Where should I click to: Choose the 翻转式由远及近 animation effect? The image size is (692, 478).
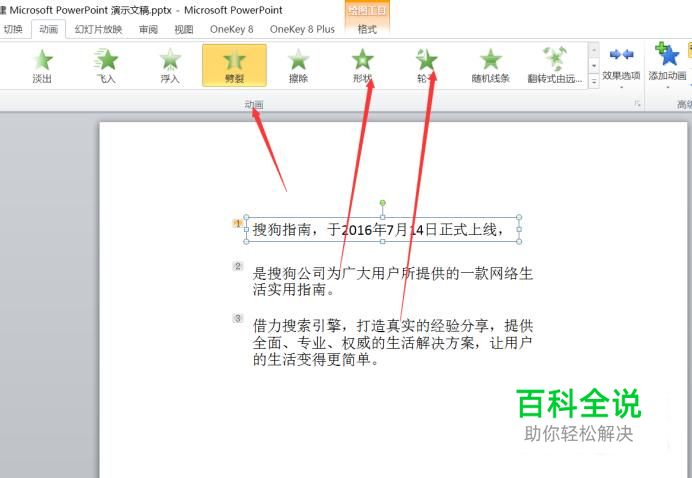(555, 65)
